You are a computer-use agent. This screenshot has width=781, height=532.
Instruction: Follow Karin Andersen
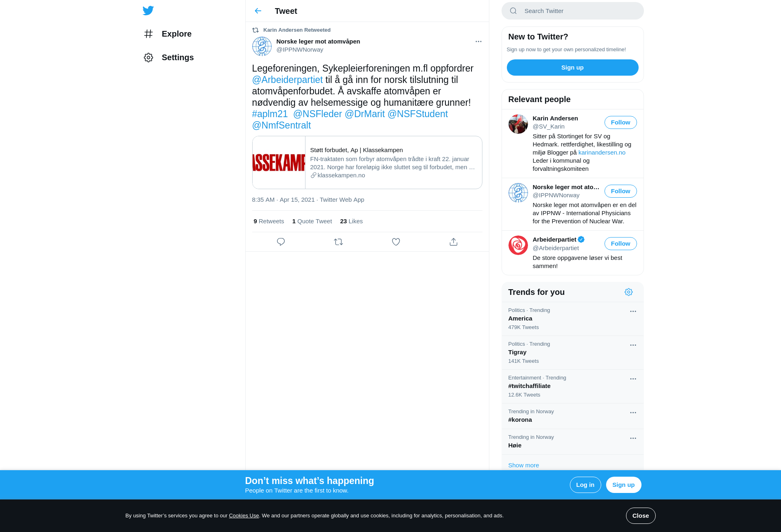click(x=620, y=122)
